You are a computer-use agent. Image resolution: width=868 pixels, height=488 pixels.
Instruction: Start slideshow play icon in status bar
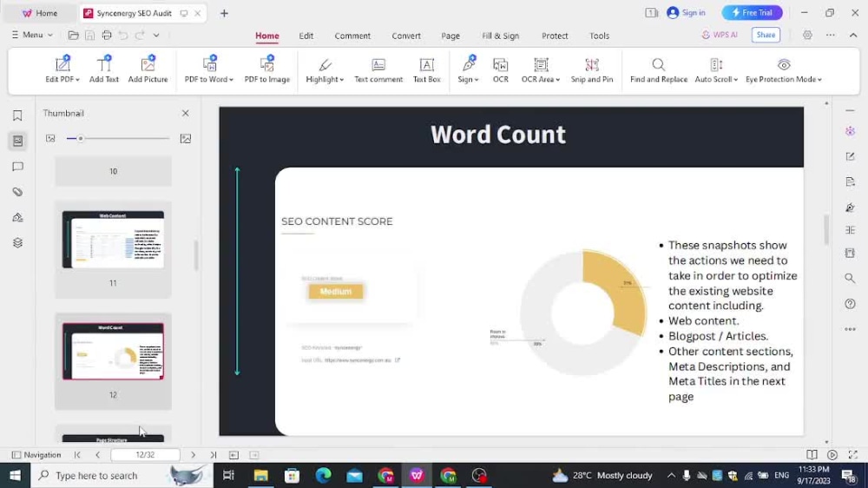832,455
